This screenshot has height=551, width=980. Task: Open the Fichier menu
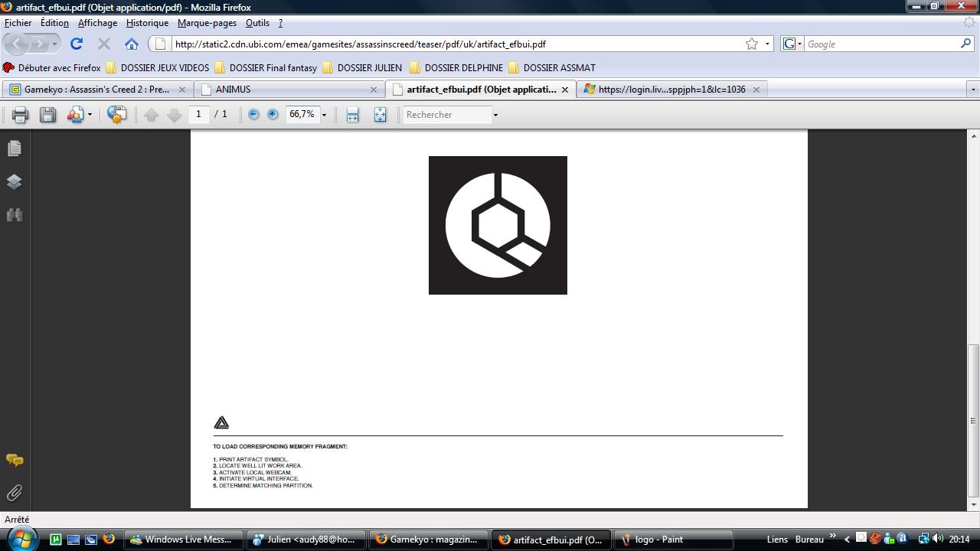coord(18,23)
